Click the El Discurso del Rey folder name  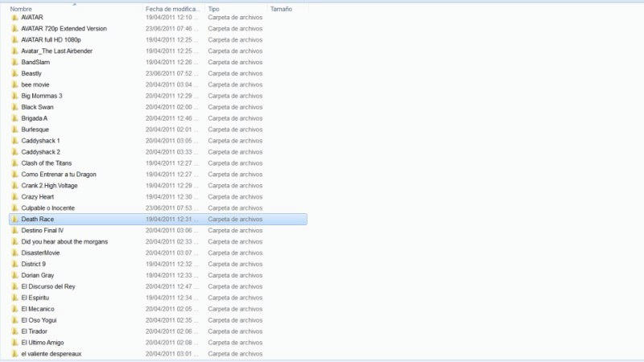[x=48, y=286]
